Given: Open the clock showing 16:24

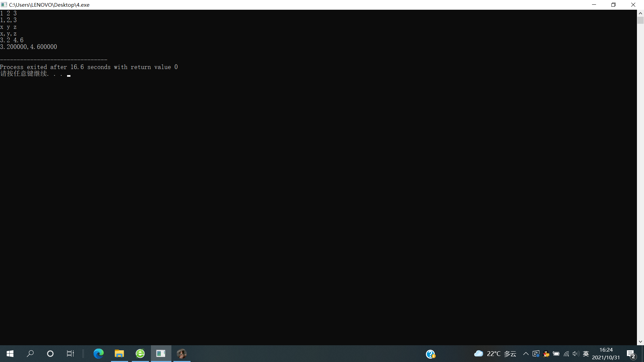Looking at the screenshot, I should click(606, 354).
